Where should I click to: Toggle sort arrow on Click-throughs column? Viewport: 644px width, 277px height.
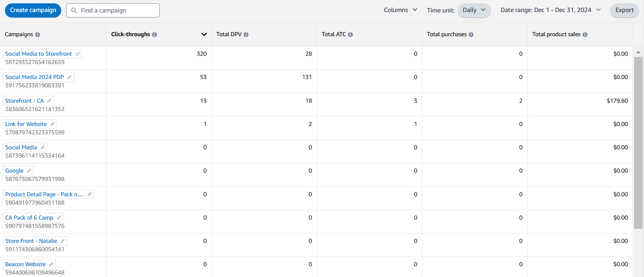pos(204,35)
